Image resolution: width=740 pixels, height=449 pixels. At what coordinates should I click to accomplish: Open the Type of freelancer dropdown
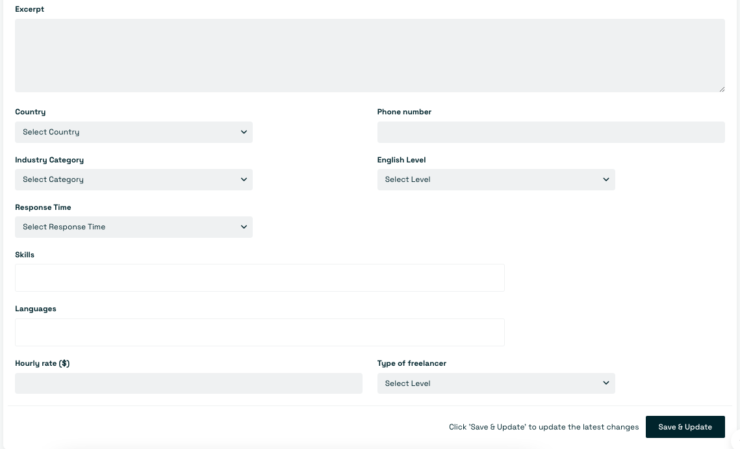pyautogui.click(x=496, y=383)
